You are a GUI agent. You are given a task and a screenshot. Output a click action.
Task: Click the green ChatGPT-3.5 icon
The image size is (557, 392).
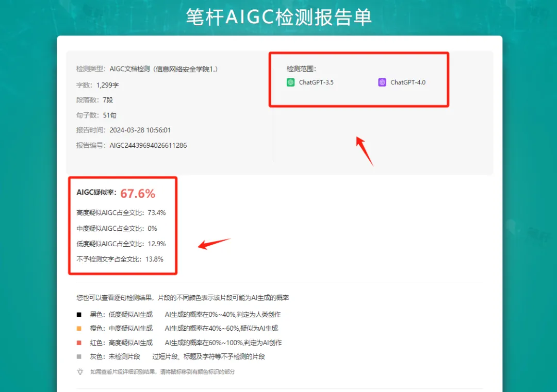point(290,82)
